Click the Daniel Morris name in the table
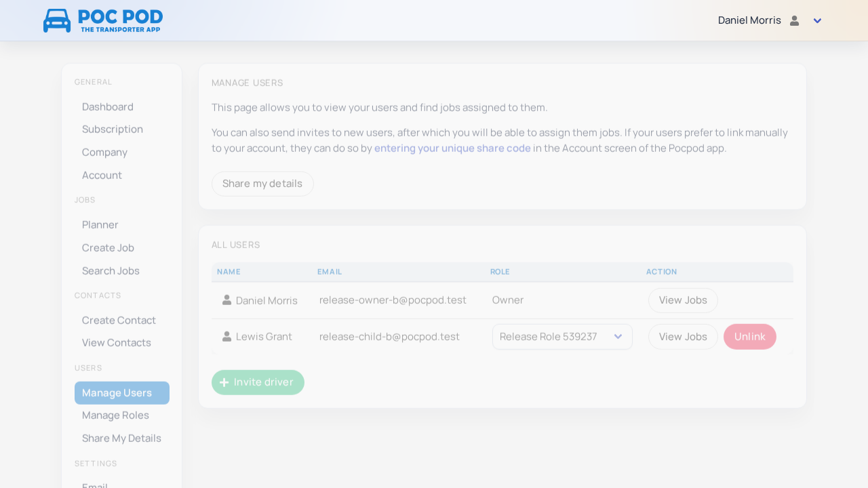The image size is (868, 488). [267, 300]
